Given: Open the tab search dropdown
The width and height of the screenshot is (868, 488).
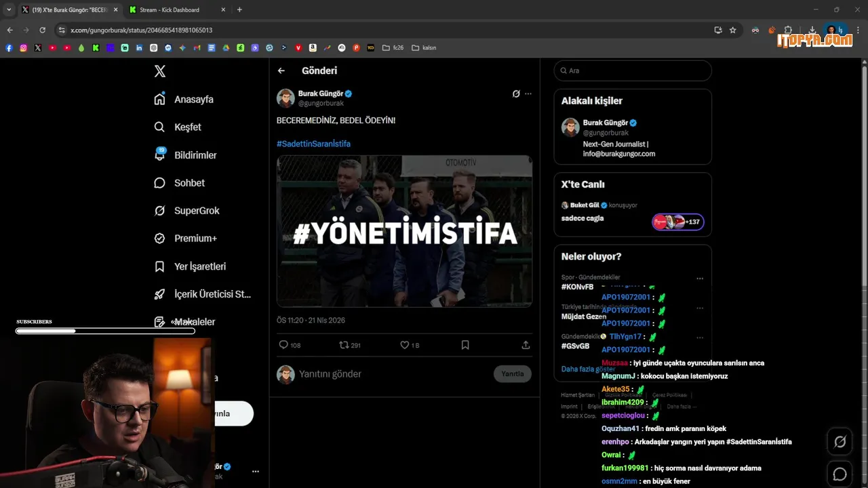Looking at the screenshot, I should point(9,9).
